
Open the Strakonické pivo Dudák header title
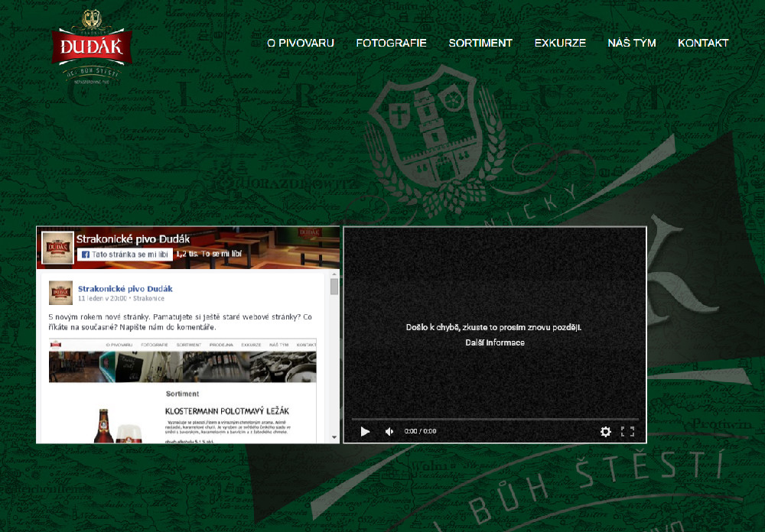[x=133, y=239]
